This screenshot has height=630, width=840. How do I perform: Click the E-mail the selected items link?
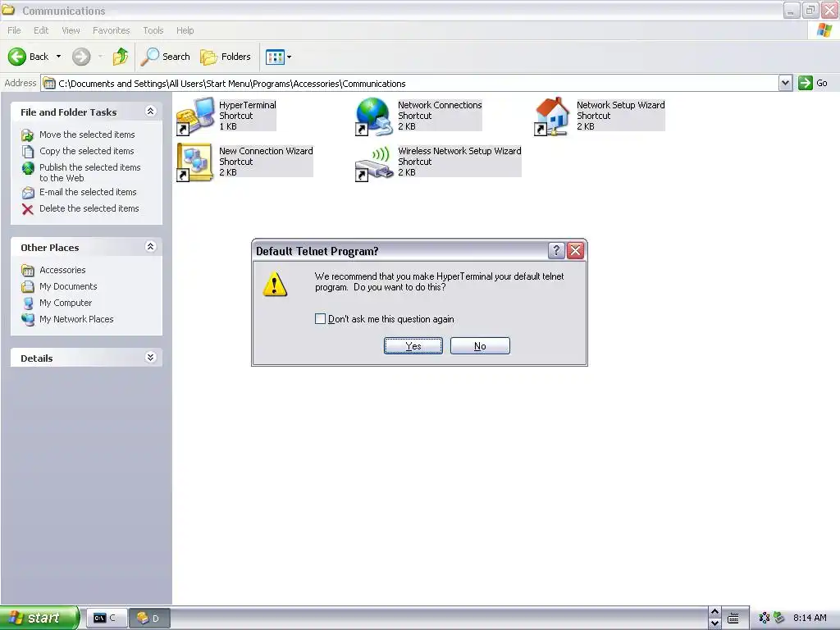tap(88, 192)
